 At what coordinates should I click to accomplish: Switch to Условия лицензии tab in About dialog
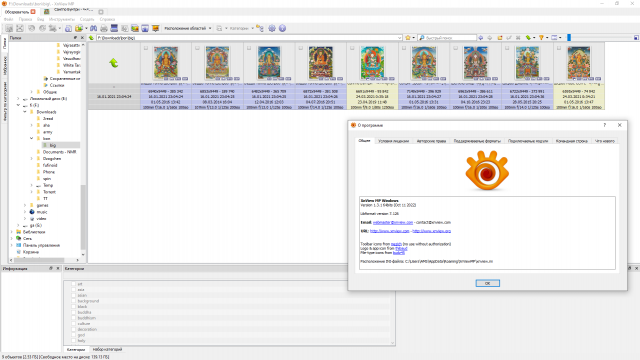point(393,141)
